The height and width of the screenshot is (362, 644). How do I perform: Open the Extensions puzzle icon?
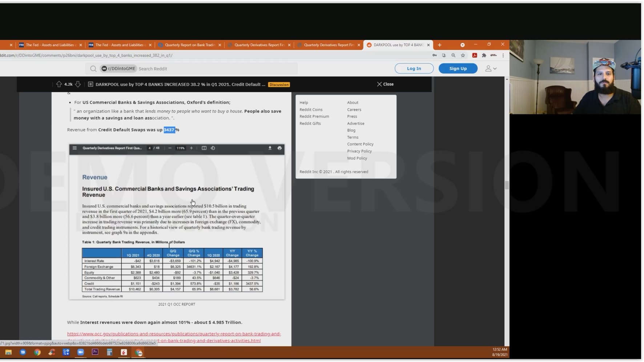484,55
